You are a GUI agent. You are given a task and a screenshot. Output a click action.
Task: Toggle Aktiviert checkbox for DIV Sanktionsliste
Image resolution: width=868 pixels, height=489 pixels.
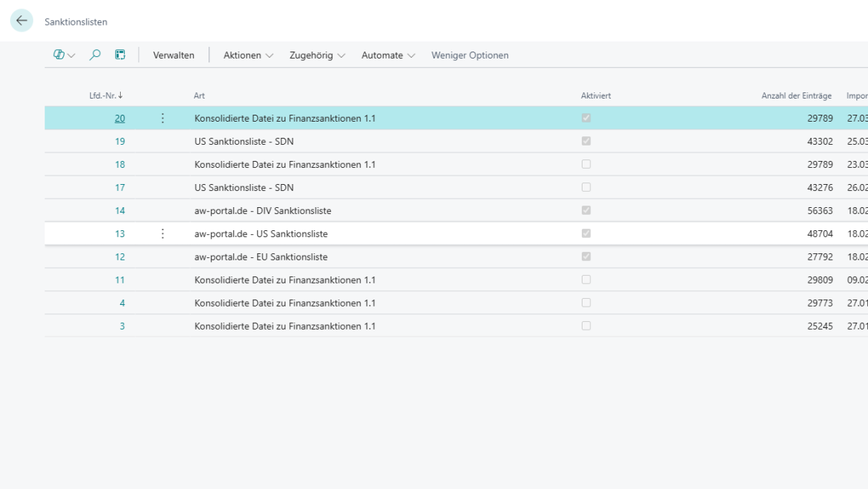point(586,210)
